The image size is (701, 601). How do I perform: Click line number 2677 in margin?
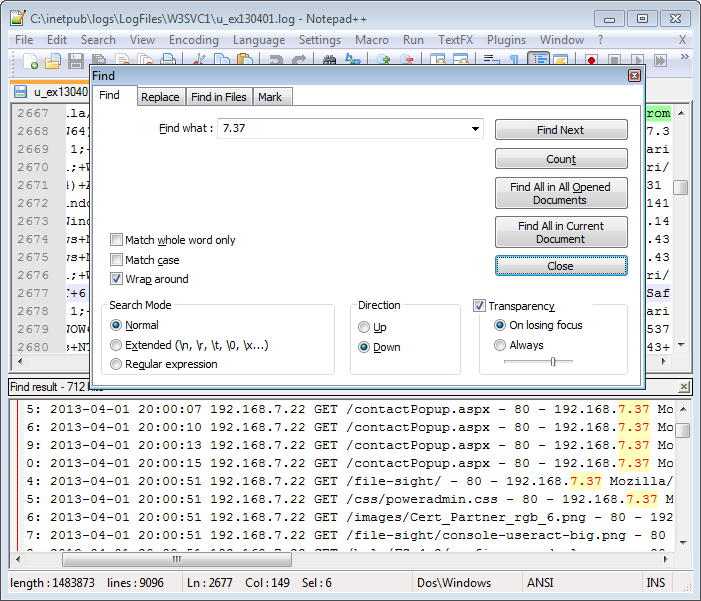click(33, 293)
